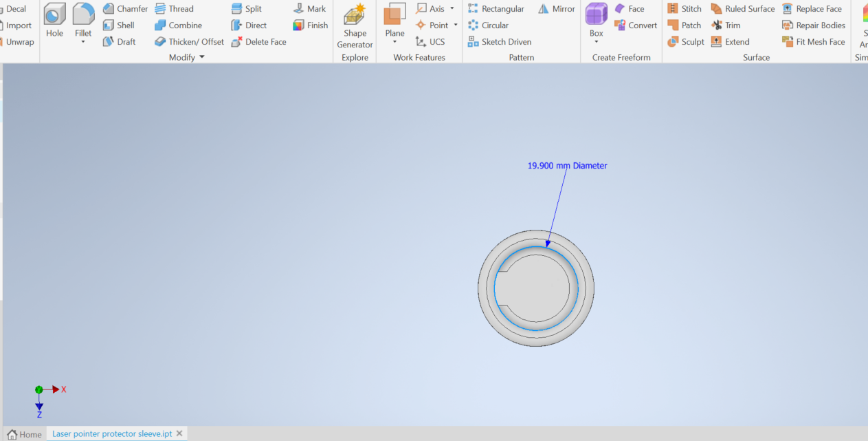Choose the Mark tool

tap(309, 9)
